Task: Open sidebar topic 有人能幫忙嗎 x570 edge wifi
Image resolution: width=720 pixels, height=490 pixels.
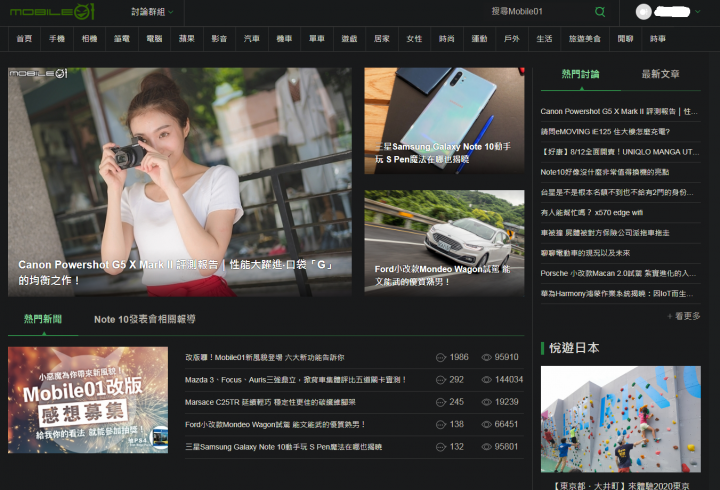Action: [x=592, y=213]
